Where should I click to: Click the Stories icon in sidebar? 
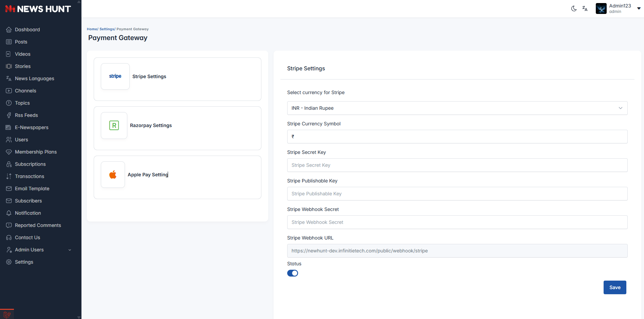tap(9, 66)
